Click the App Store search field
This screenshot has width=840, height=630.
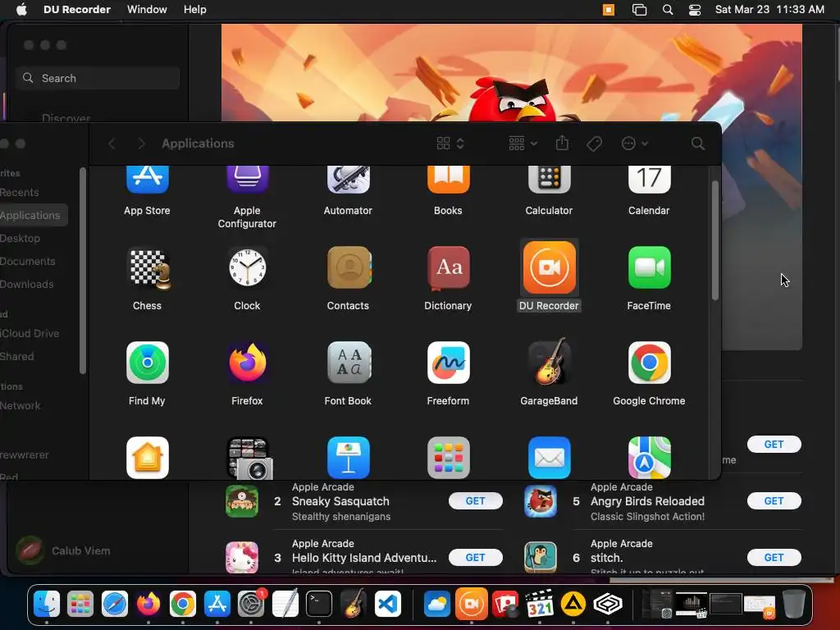98,78
